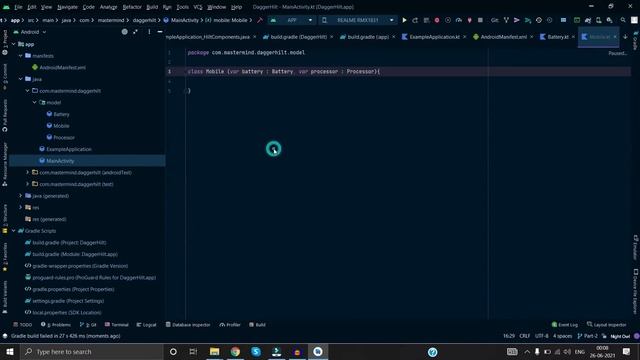
Task: Toggle the Project tool window stripe
Action: pyautogui.click(x=4, y=42)
